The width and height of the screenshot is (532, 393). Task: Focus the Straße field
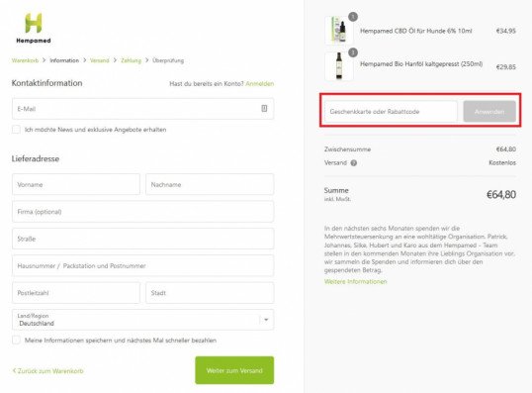[x=142, y=239]
